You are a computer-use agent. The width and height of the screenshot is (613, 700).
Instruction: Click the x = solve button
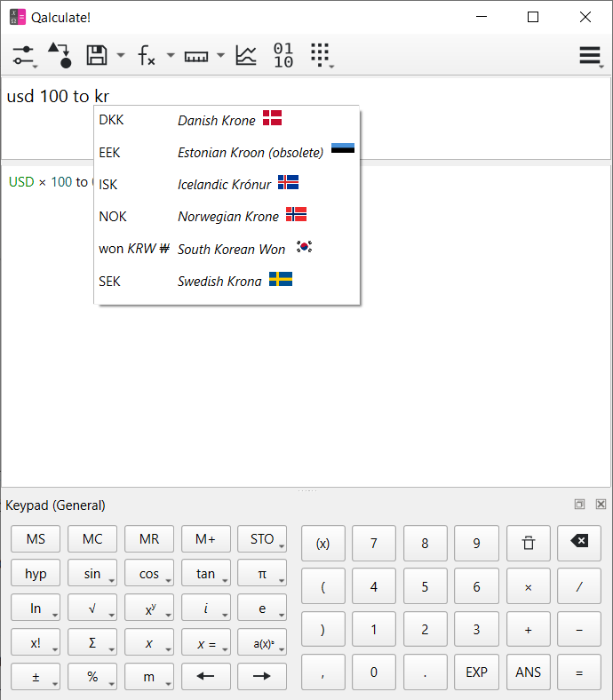click(206, 642)
